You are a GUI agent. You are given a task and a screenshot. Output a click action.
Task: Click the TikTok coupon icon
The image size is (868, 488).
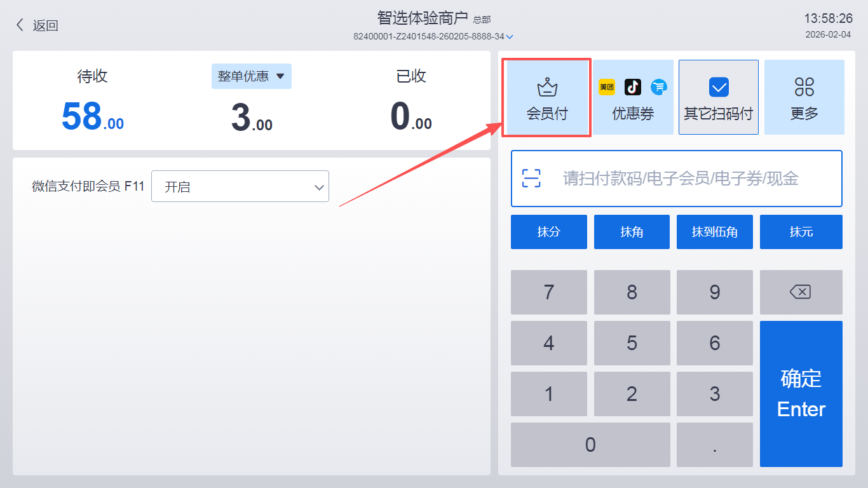click(633, 87)
